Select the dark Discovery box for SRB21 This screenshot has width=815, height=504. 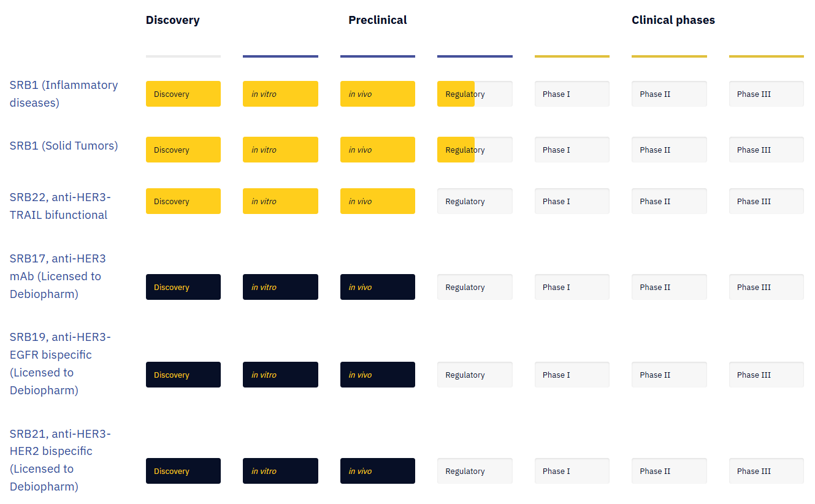(x=183, y=471)
